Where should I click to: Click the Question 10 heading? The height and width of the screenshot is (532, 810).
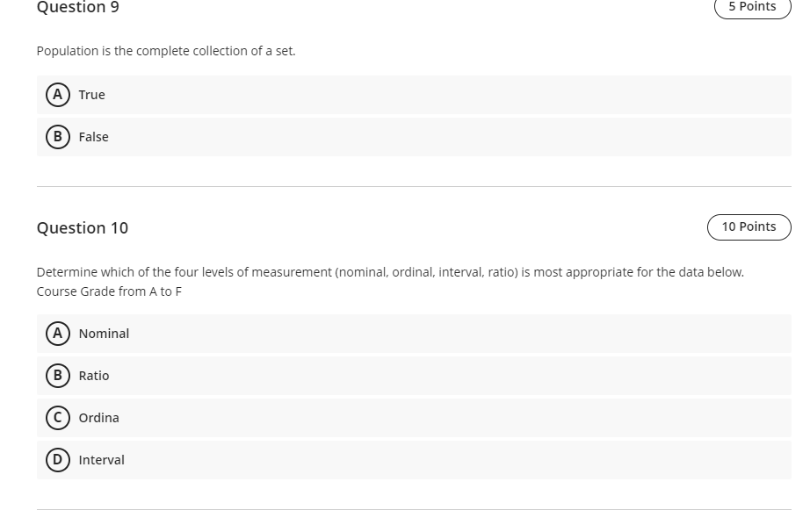point(83,227)
